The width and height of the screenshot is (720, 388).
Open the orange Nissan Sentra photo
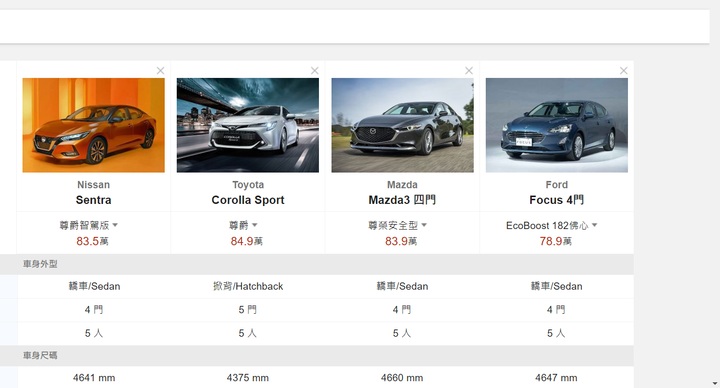[x=94, y=125]
